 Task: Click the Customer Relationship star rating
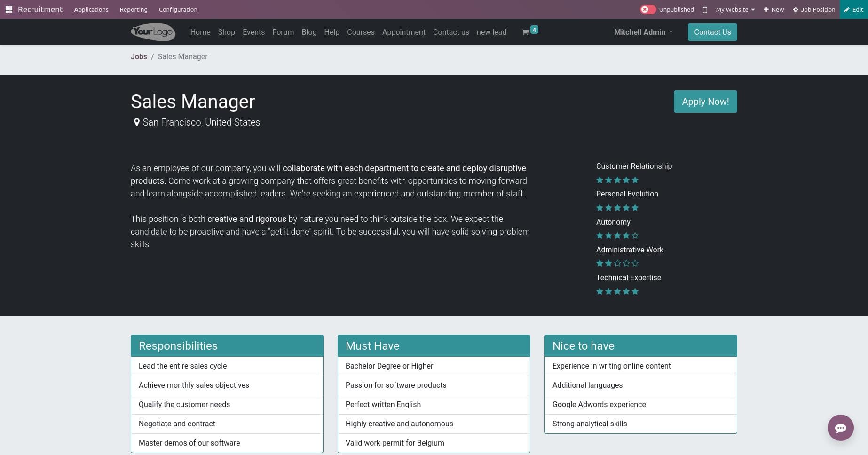click(617, 180)
